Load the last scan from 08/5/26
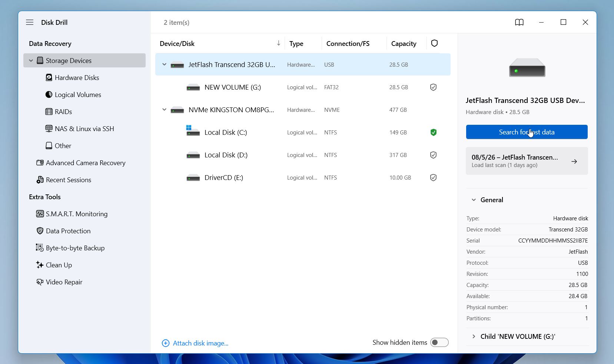This screenshot has height=364, width=614. point(527,161)
